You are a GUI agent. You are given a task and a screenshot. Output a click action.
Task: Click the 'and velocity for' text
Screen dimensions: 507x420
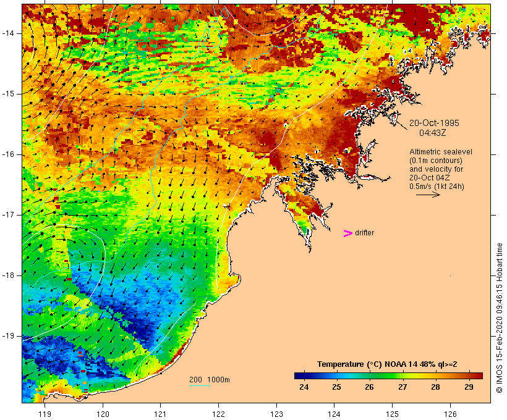pyautogui.click(x=436, y=169)
